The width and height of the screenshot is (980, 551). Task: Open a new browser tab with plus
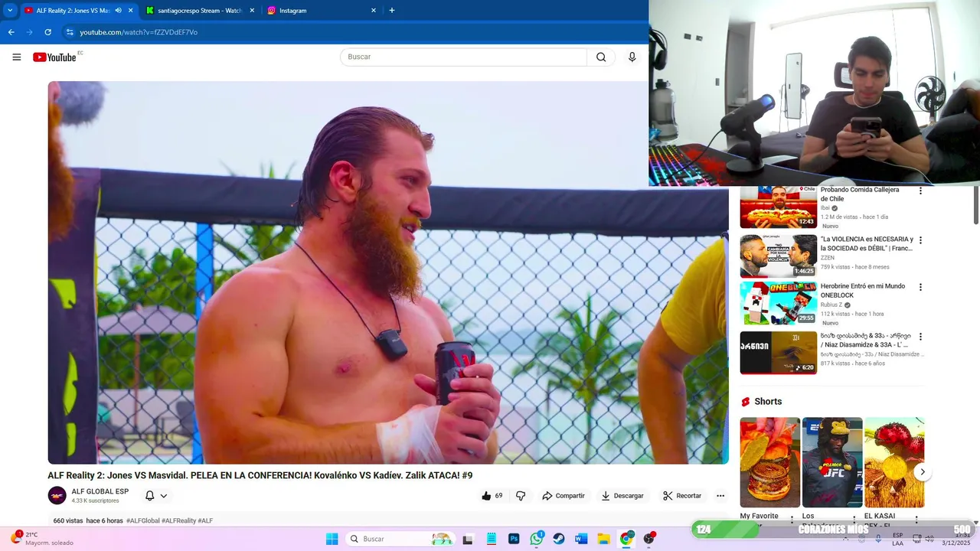(x=392, y=11)
